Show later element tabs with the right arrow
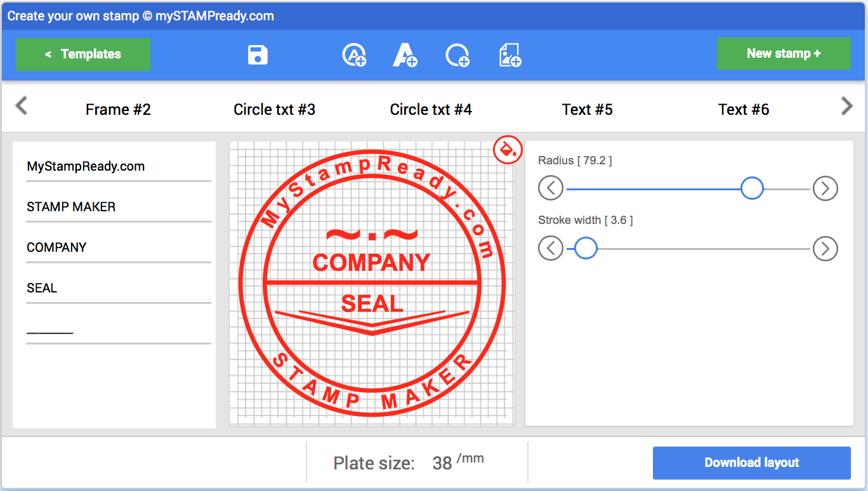 click(x=846, y=105)
